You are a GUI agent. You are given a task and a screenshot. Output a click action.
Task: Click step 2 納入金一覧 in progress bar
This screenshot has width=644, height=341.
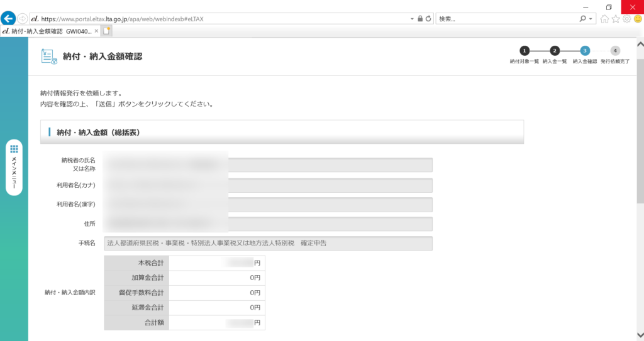(555, 51)
